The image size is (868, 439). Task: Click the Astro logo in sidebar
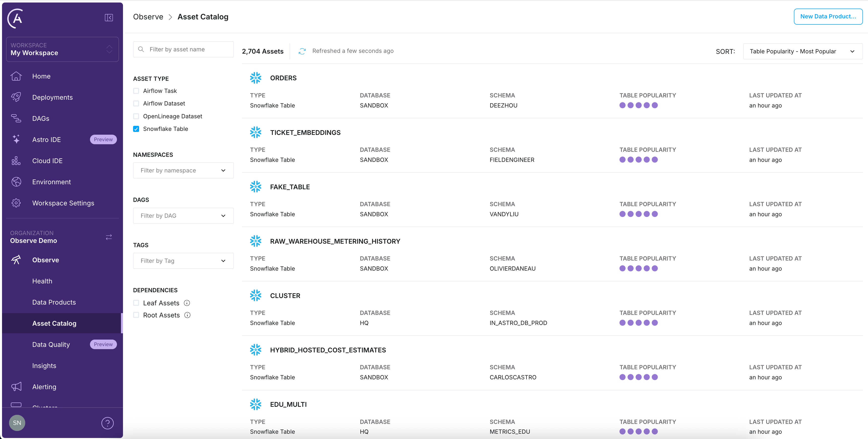click(16, 18)
